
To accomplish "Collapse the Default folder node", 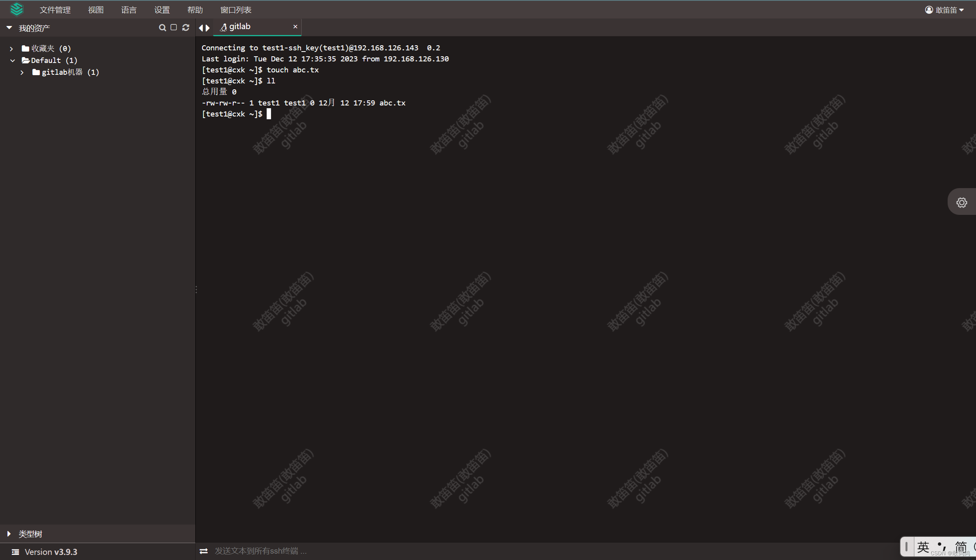I will tap(13, 61).
